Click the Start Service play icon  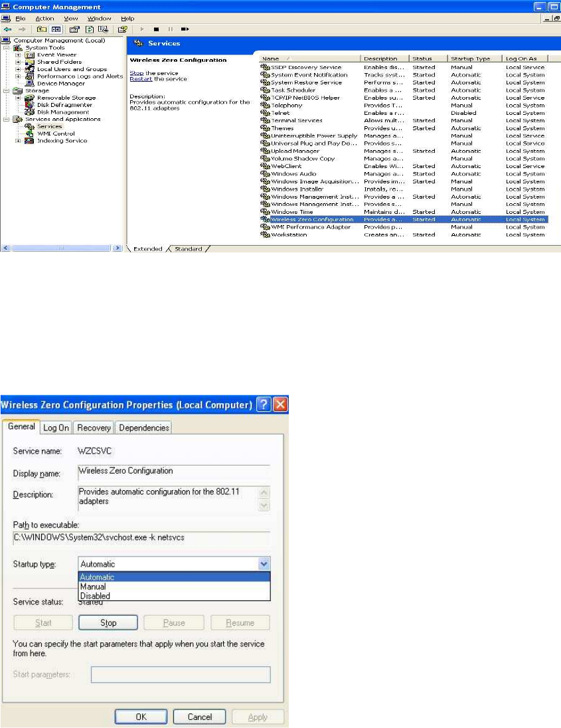pos(142,29)
